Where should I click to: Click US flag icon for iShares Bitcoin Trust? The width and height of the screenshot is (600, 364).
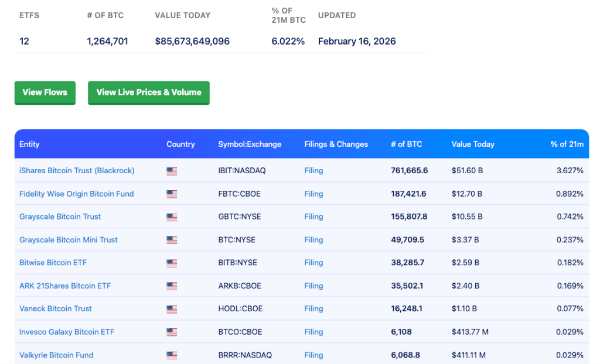[172, 171]
